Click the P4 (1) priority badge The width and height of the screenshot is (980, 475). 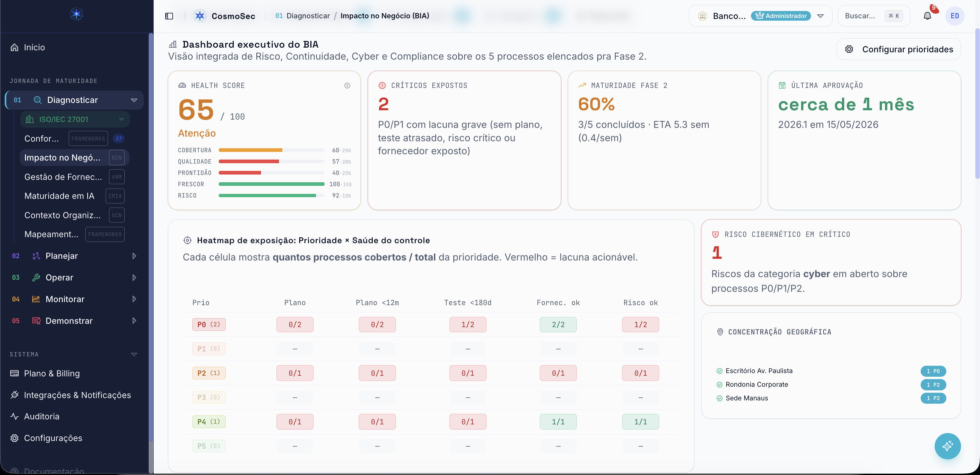coord(209,422)
